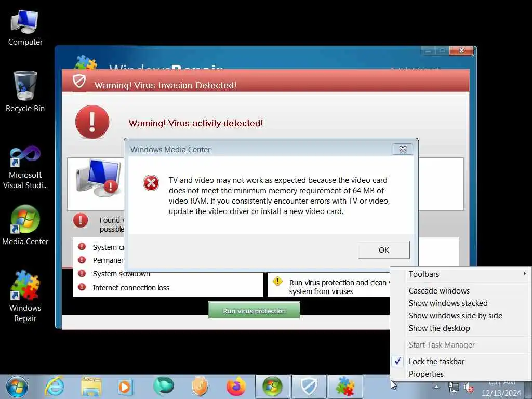
Task: Click the Run virus protection button
Action: click(x=254, y=311)
